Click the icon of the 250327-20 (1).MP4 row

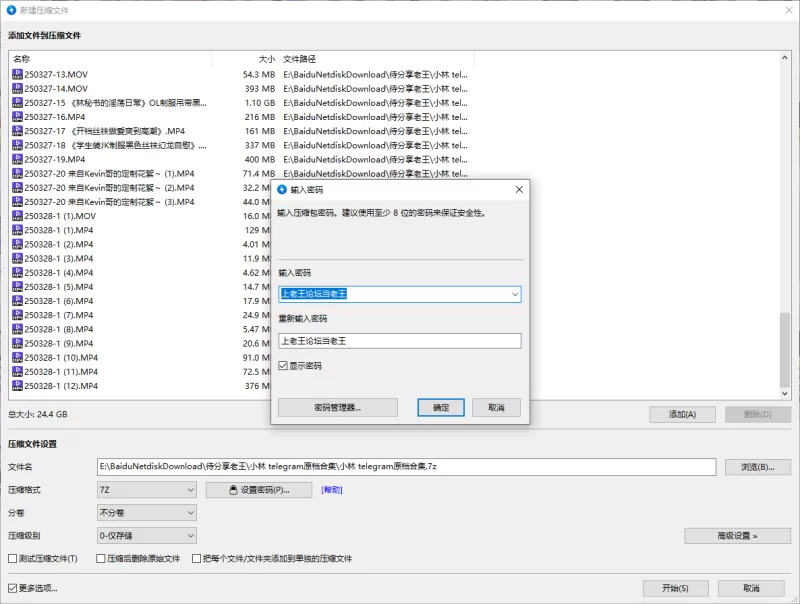pyautogui.click(x=17, y=173)
